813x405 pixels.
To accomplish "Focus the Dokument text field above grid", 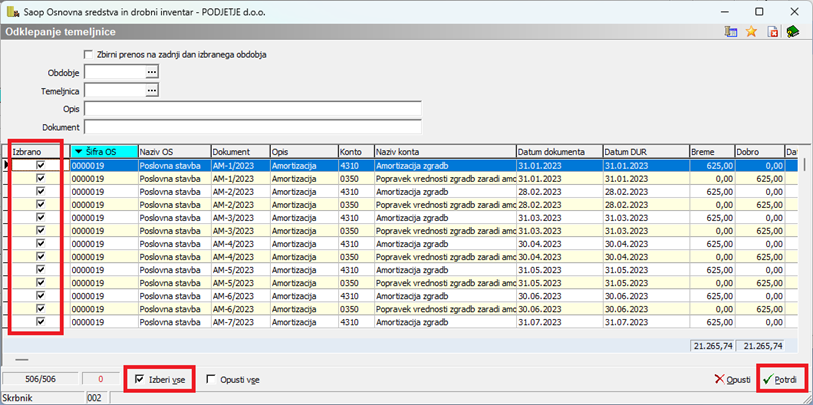I will tap(253, 127).
